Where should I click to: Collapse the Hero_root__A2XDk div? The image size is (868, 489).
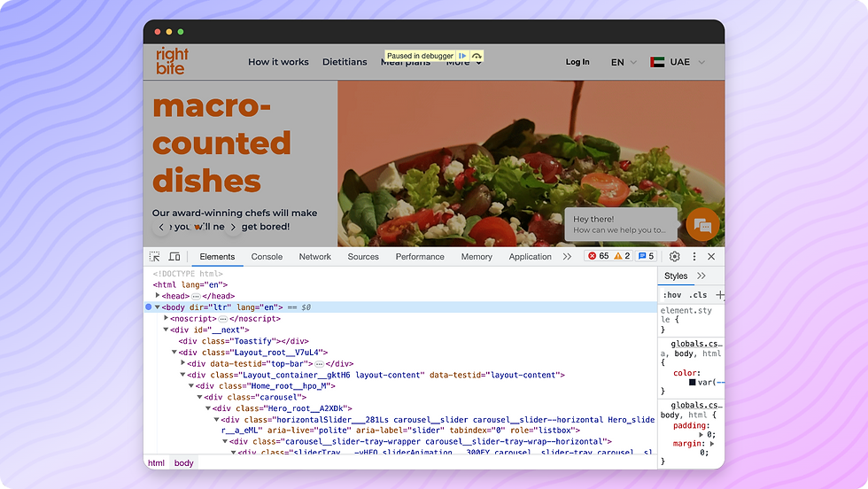tap(208, 408)
